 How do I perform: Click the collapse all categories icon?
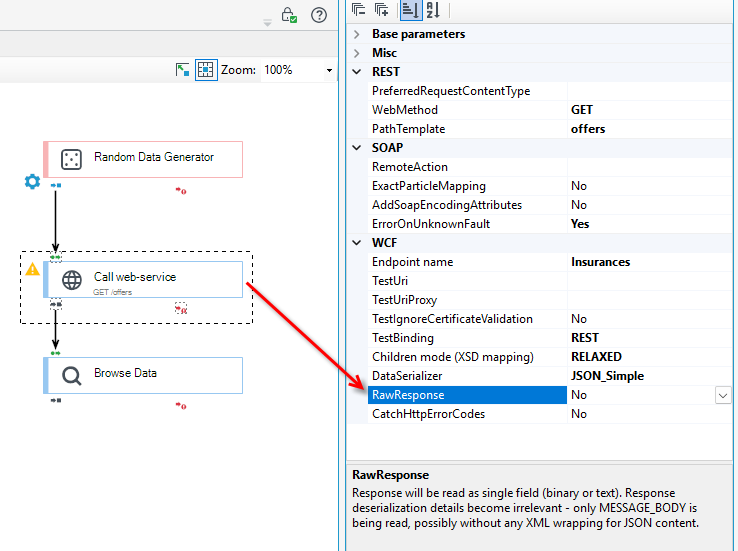click(359, 9)
